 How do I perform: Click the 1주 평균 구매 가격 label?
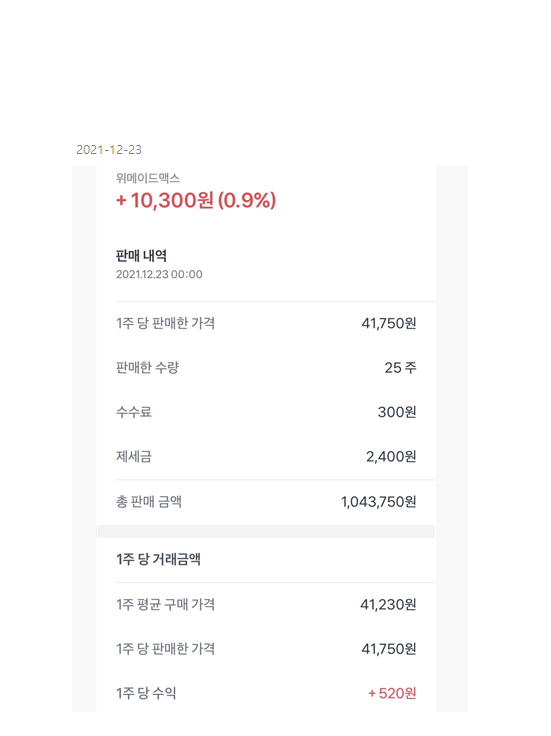tap(166, 604)
